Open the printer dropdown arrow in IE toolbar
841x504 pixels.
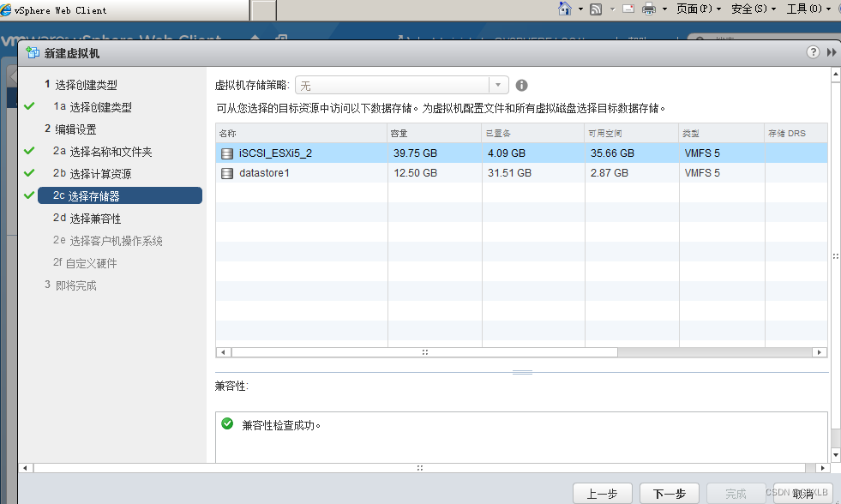(x=664, y=9)
